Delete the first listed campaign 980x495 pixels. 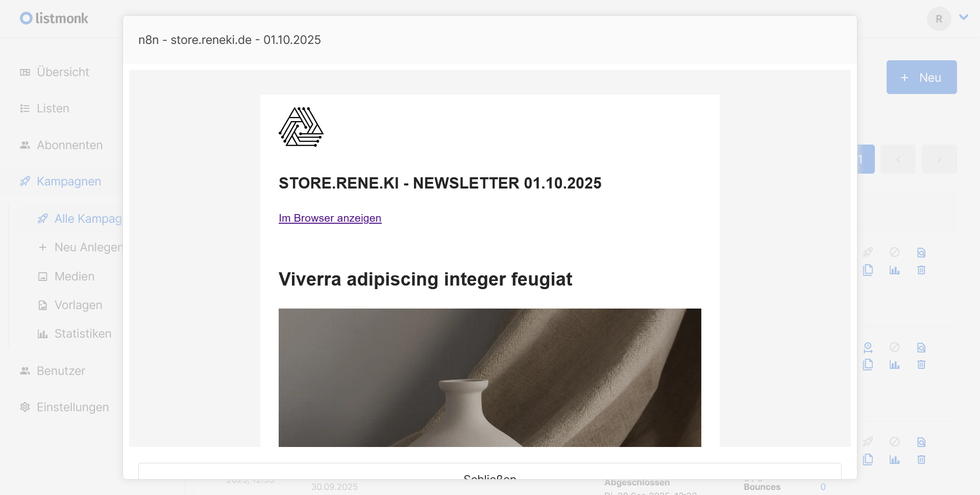[x=921, y=270]
